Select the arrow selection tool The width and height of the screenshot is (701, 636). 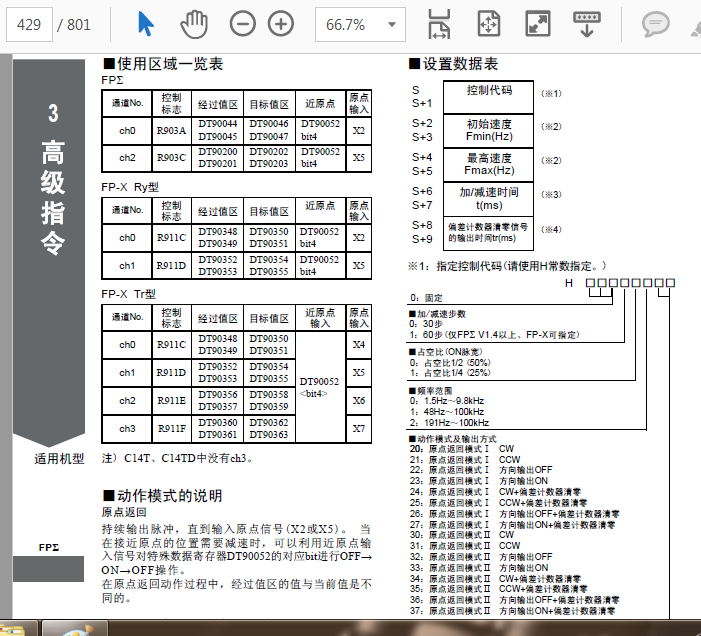click(x=146, y=24)
